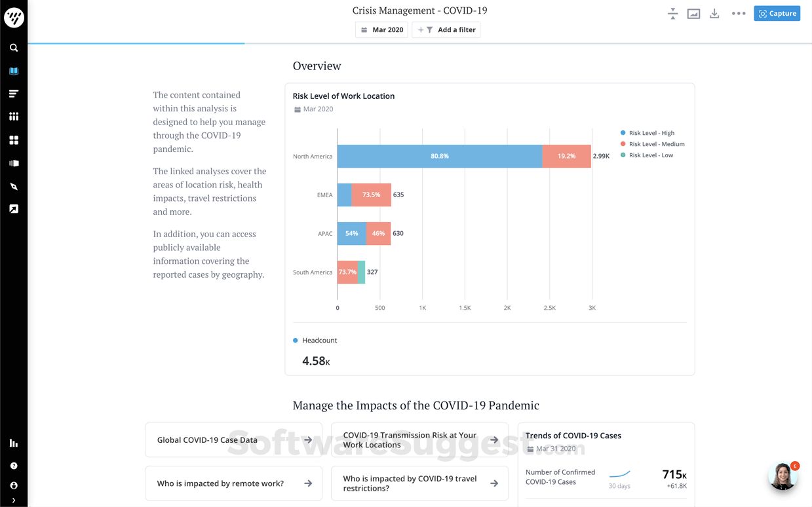Select the blue notebook icon in sidebar

point(13,71)
